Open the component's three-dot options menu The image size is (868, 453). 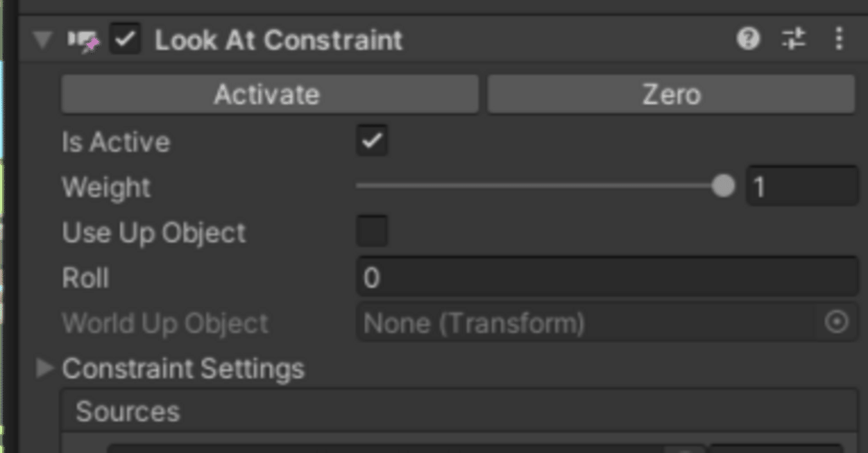click(839, 39)
